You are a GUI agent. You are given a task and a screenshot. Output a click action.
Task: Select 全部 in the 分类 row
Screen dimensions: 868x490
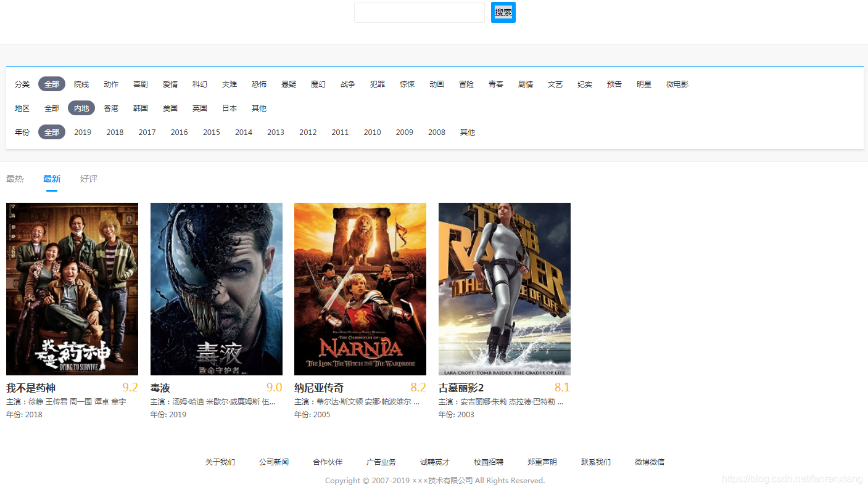point(52,84)
